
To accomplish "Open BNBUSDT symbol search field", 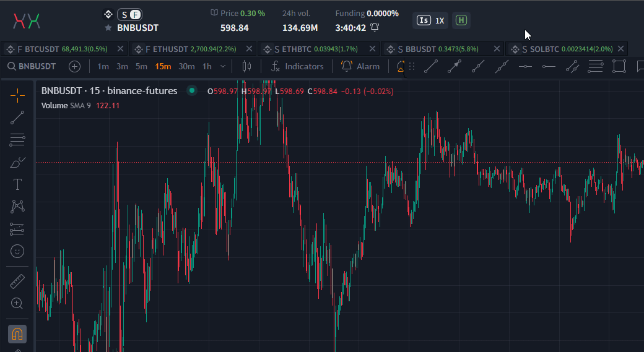I will click(x=32, y=66).
